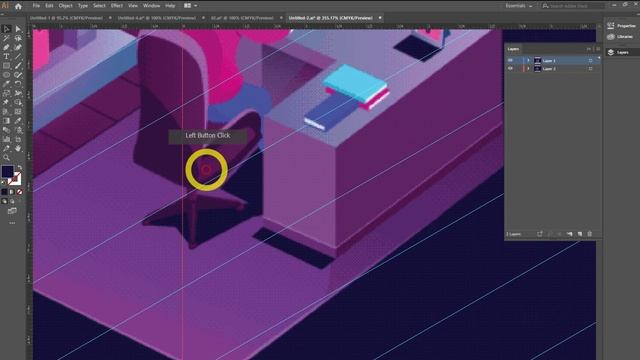Image resolution: width=640 pixels, height=360 pixels.
Task: Open the Effect menu
Action: click(117, 6)
